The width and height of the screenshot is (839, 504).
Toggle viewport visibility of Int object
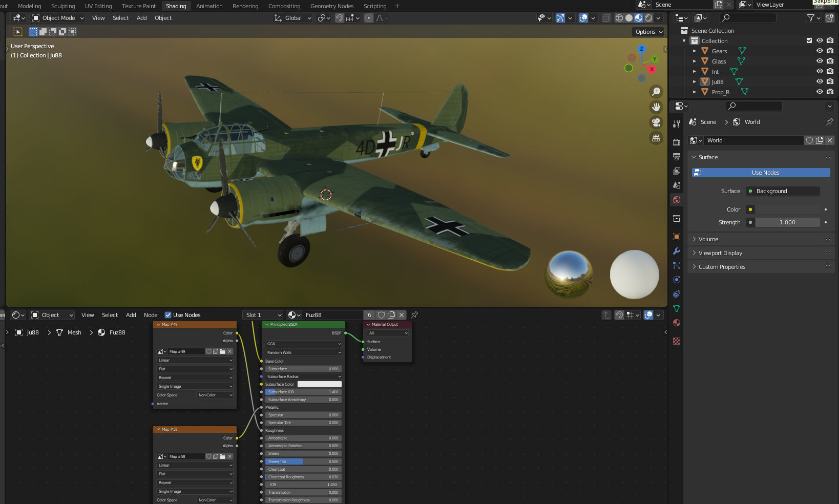tap(820, 72)
